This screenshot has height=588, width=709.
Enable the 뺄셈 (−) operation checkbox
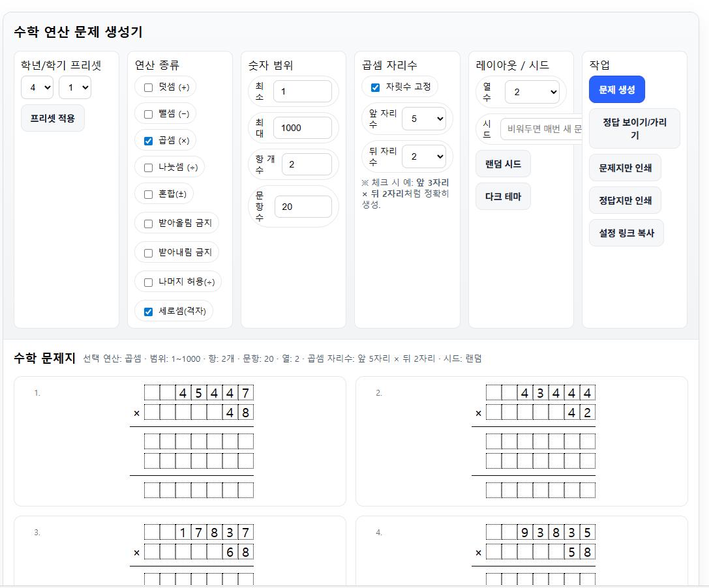pos(148,114)
